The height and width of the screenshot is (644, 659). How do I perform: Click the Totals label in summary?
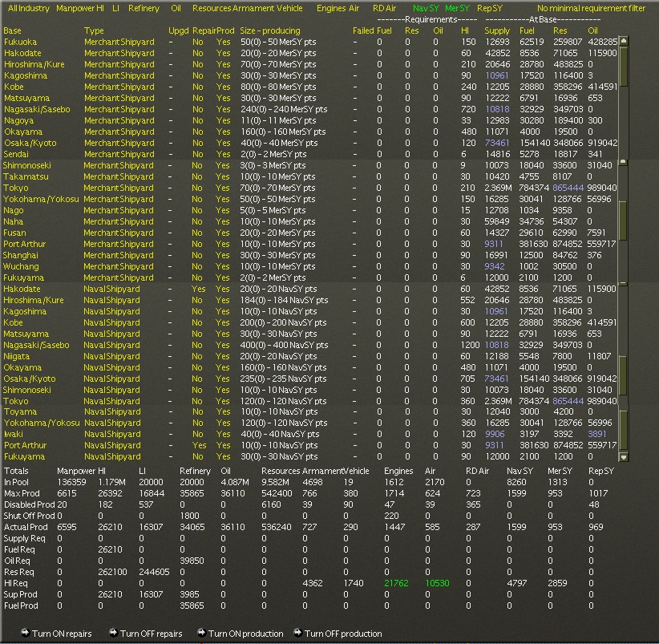[16, 472]
